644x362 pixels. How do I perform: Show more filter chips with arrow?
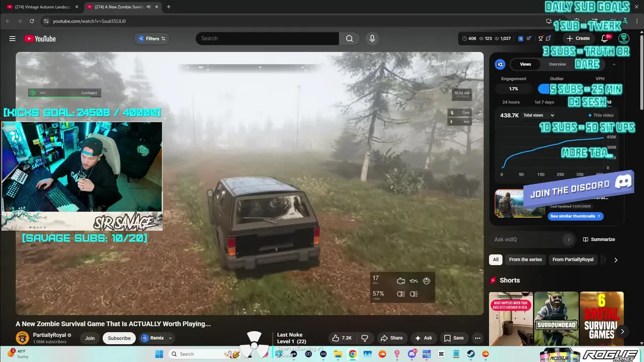[615, 260]
